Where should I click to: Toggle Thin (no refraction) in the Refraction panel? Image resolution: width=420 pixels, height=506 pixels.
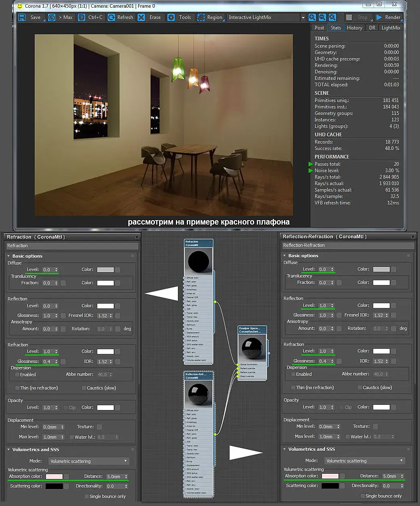[x=17, y=388]
